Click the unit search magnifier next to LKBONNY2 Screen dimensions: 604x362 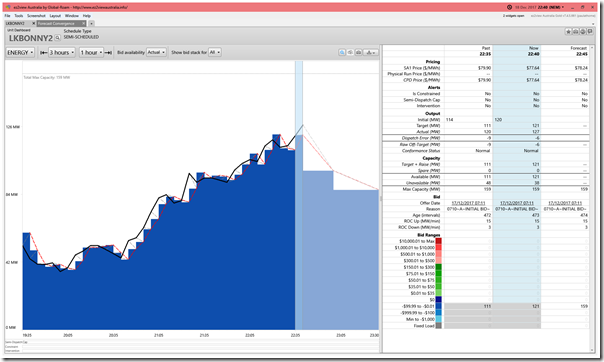click(x=57, y=38)
